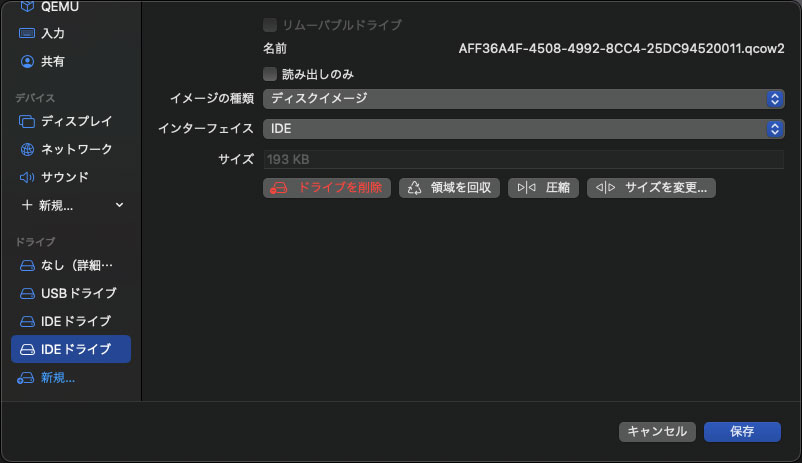Click the ドライブを削除 delete drive button
The width and height of the screenshot is (802, 463).
[327, 188]
